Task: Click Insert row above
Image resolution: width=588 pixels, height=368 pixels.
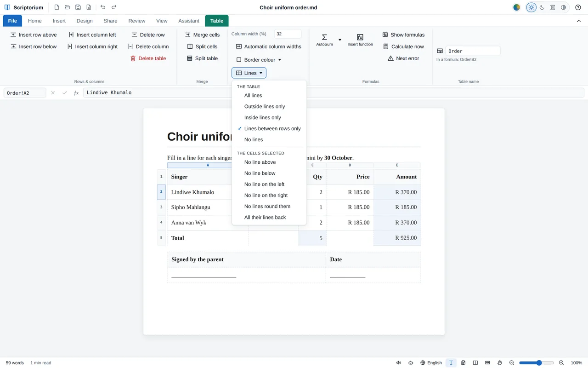Action: click(x=34, y=35)
